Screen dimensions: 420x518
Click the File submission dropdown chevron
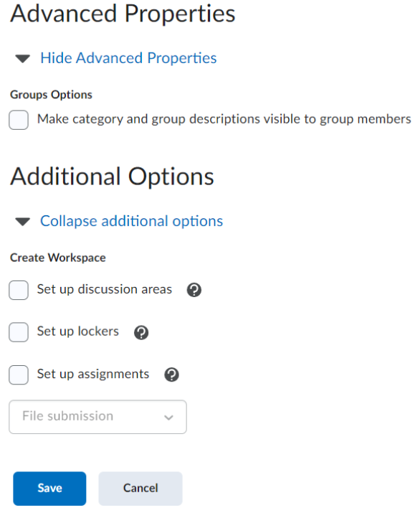click(x=168, y=418)
